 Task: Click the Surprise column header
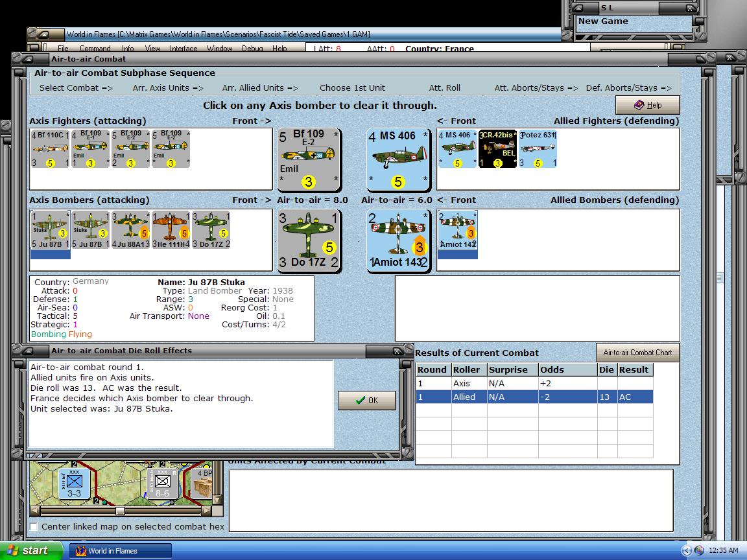click(513, 369)
